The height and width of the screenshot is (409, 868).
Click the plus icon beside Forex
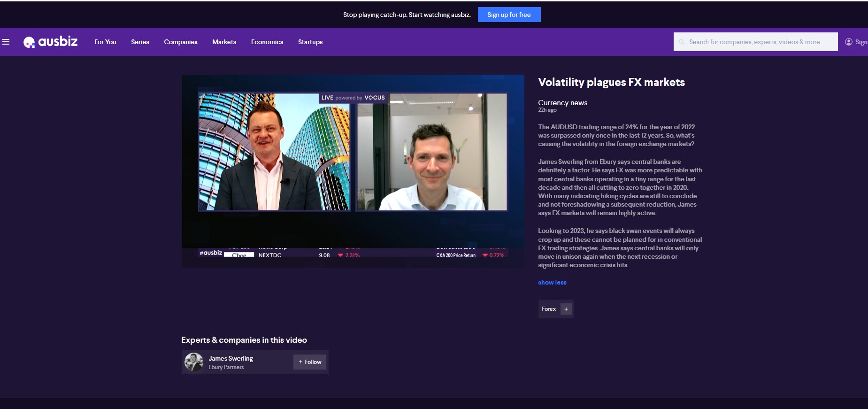[x=566, y=309]
